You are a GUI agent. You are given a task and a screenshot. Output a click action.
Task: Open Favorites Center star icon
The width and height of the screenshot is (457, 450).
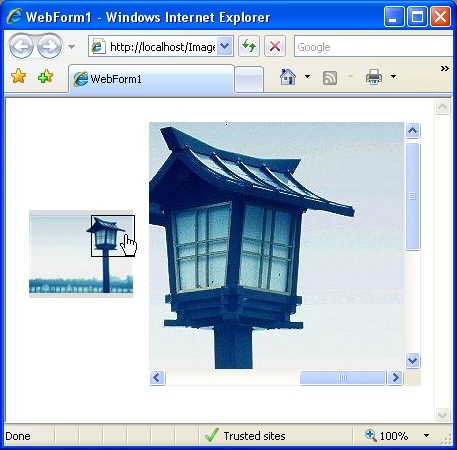18,76
